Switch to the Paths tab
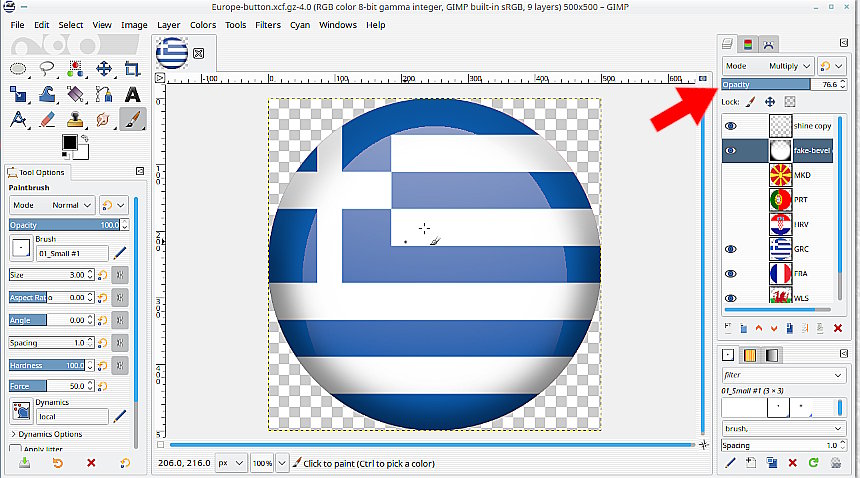 tap(768, 44)
